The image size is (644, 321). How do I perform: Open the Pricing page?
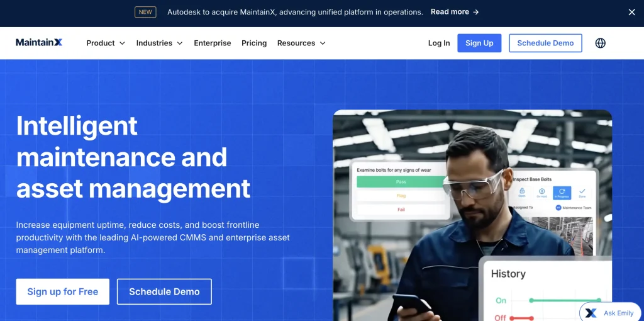[x=254, y=43]
